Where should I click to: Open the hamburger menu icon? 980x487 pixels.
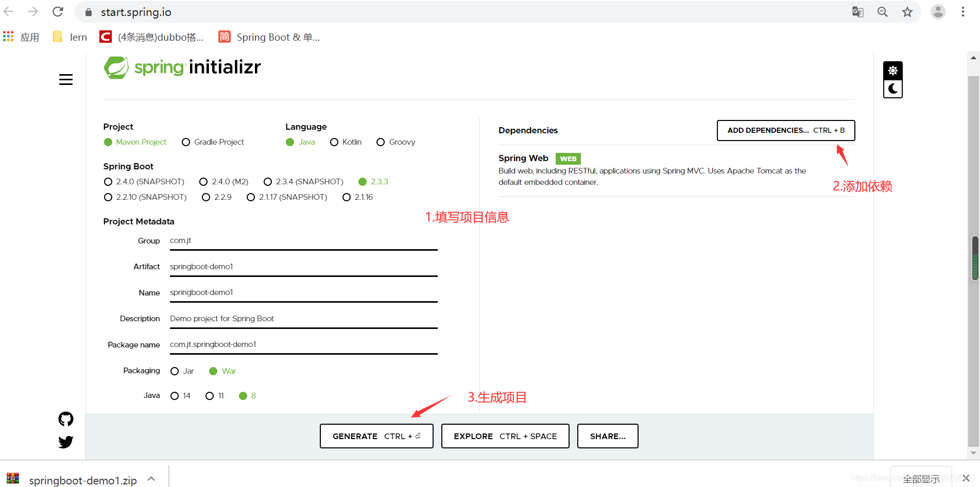[66, 80]
